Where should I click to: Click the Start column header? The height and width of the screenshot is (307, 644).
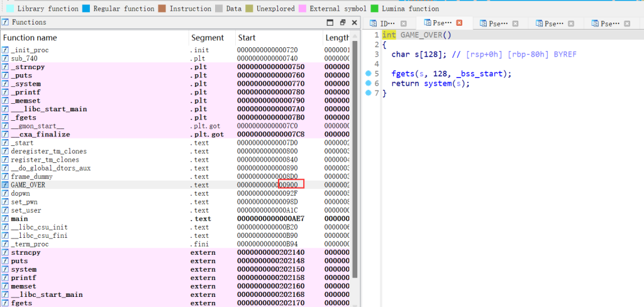pos(247,38)
